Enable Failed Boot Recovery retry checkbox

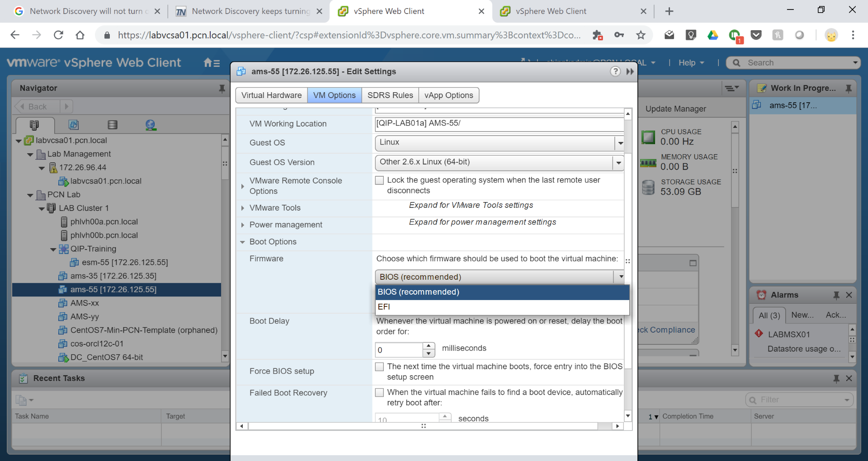(380, 392)
